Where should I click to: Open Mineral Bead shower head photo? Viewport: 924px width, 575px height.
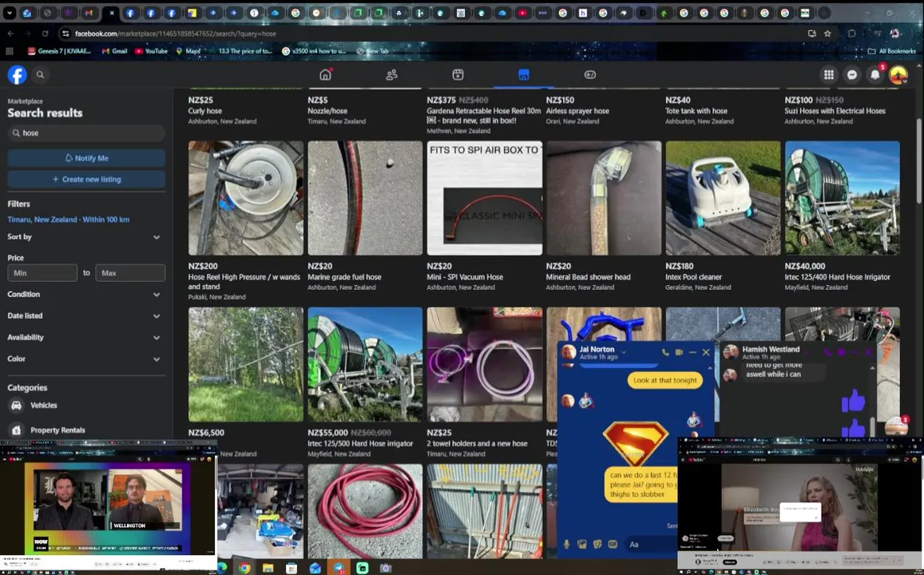[604, 198]
